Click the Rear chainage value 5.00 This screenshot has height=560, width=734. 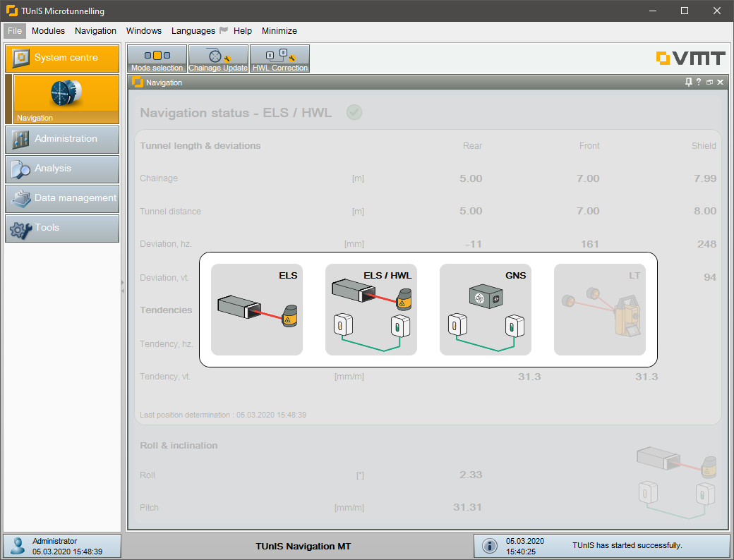coord(471,178)
